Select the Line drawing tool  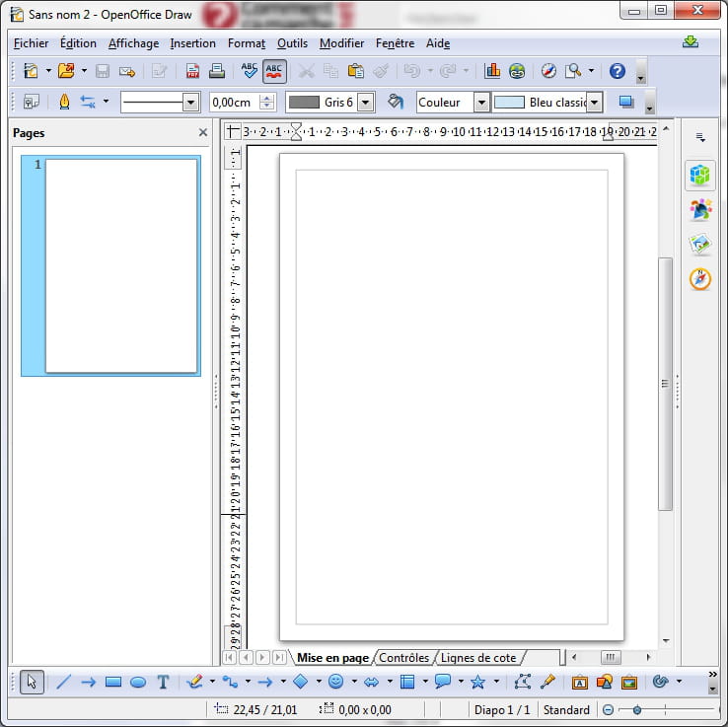(x=63, y=682)
